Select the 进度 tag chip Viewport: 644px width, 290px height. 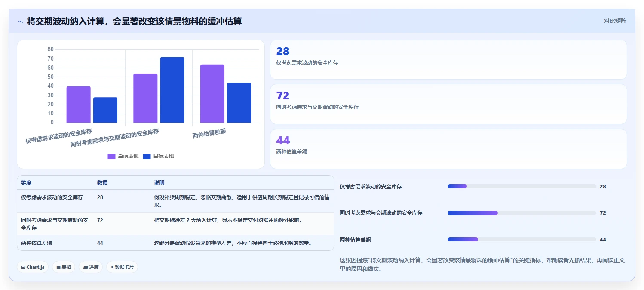coord(91,267)
